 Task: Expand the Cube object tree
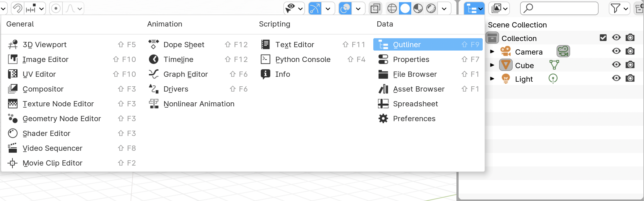pos(492,65)
